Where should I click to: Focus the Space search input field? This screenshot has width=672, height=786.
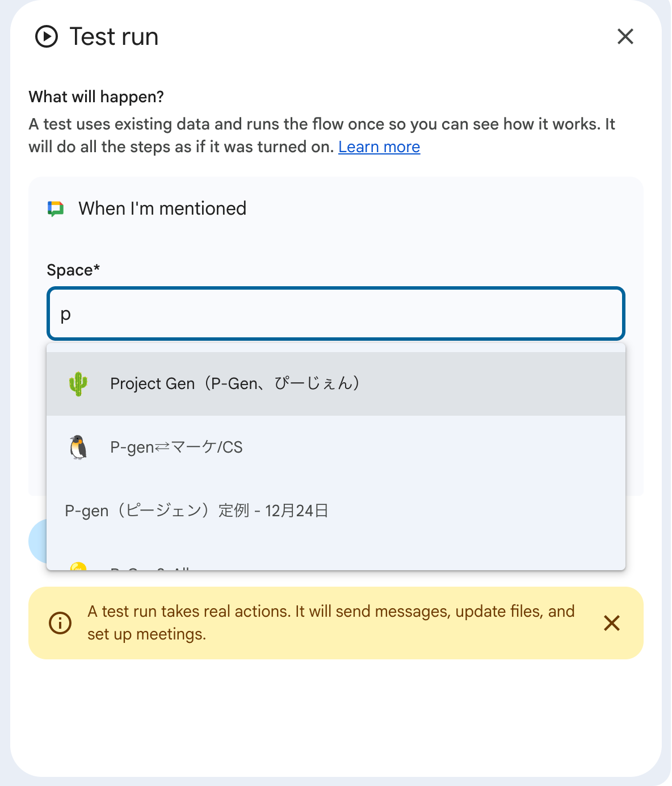pyautogui.click(x=336, y=314)
